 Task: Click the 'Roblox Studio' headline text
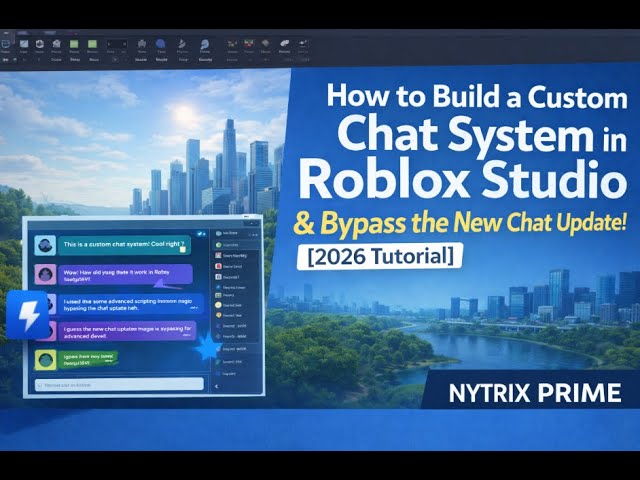(462, 179)
